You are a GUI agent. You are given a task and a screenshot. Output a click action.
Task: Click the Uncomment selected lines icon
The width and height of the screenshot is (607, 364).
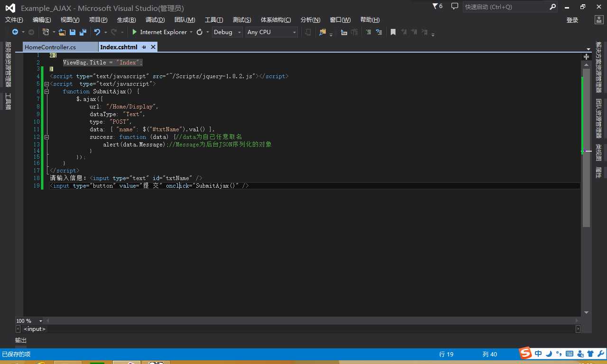tap(379, 32)
